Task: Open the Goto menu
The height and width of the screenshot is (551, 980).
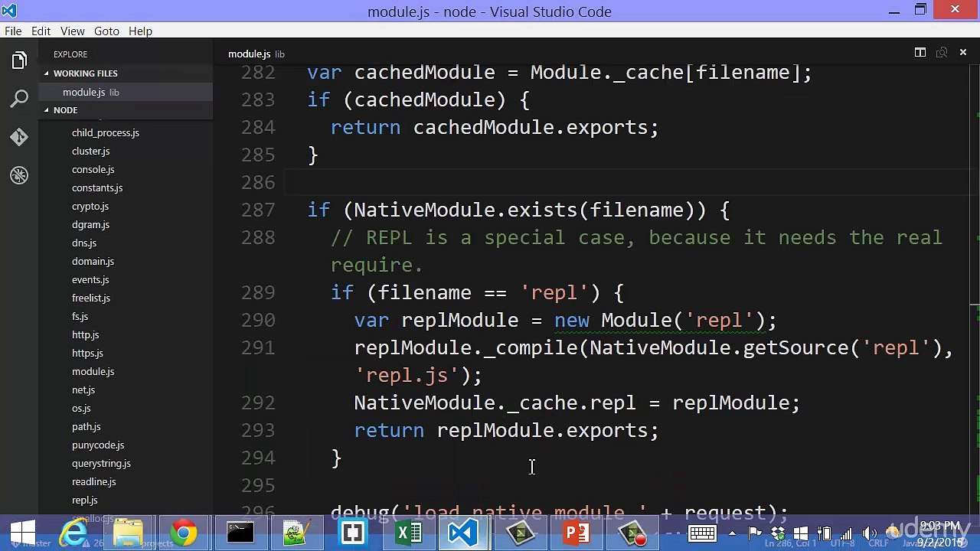Action: click(106, 31)
